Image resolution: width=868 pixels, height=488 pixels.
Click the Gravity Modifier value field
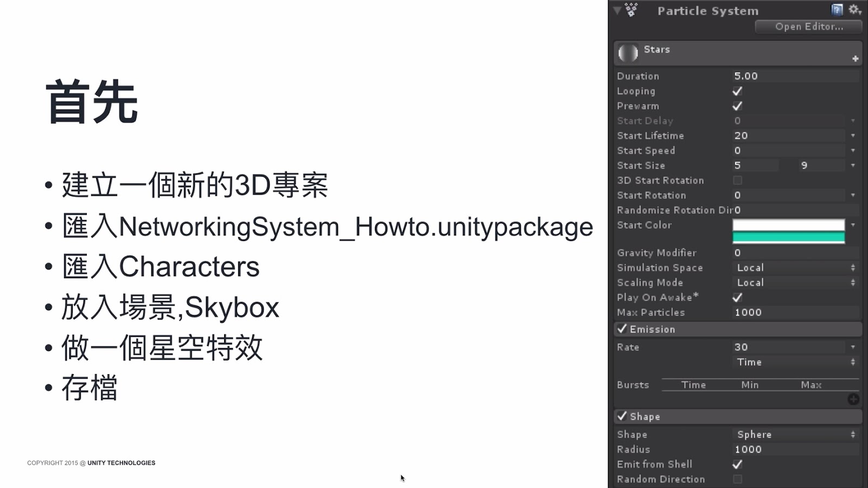pyautogui.click(x=796, y=253)
